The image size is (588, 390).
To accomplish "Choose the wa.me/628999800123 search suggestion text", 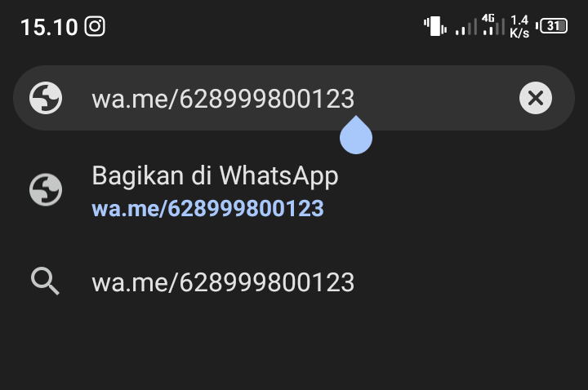I will click(223, 282).
